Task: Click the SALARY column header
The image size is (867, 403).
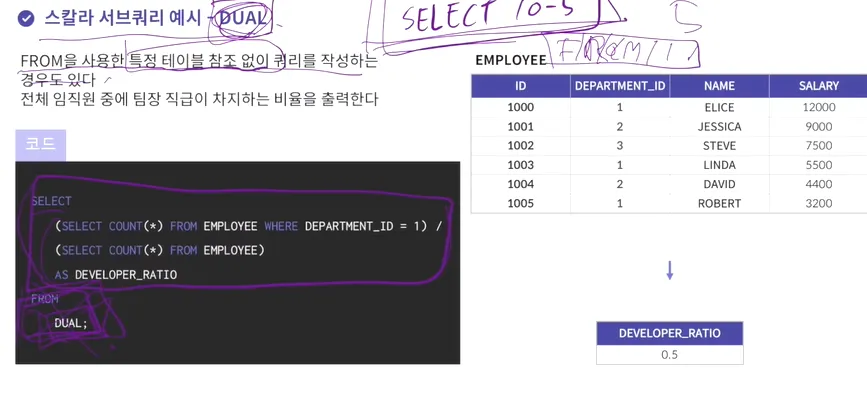Action: 818,86
